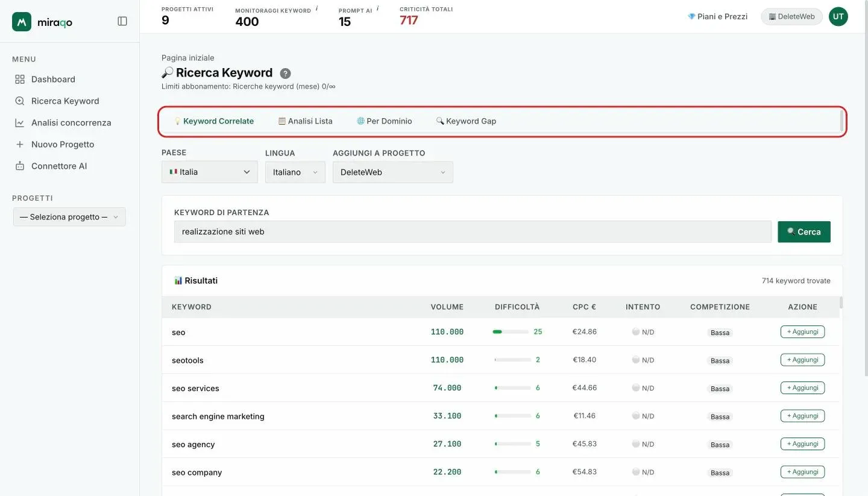
Task: Add seo services keyword with Aggiungi
Action: click(802, 388)
